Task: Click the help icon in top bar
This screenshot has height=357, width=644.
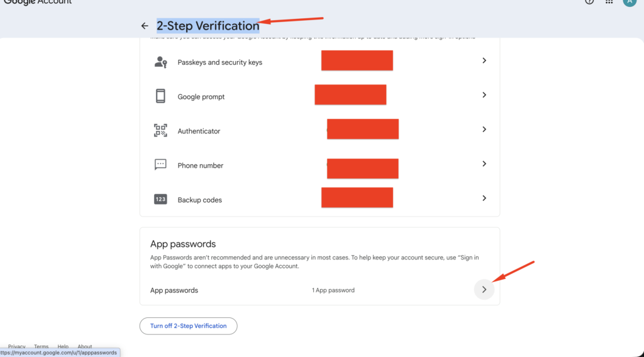Action: click(x=589, y=2)
